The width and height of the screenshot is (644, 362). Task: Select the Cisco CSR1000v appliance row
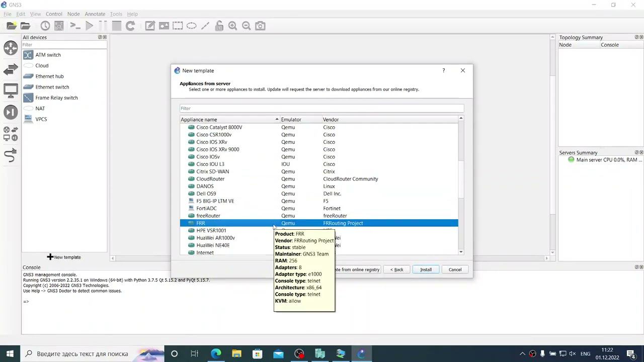319,135
